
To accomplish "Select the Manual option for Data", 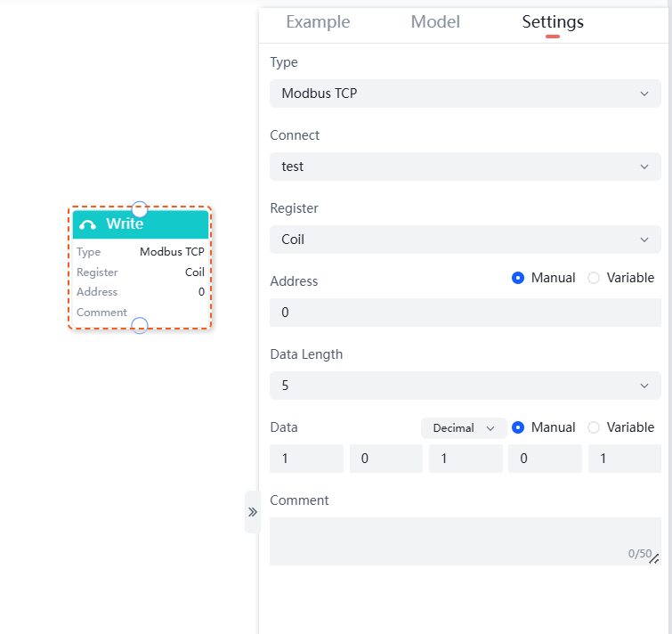I will pyautogui.click(x=518, y=427).
